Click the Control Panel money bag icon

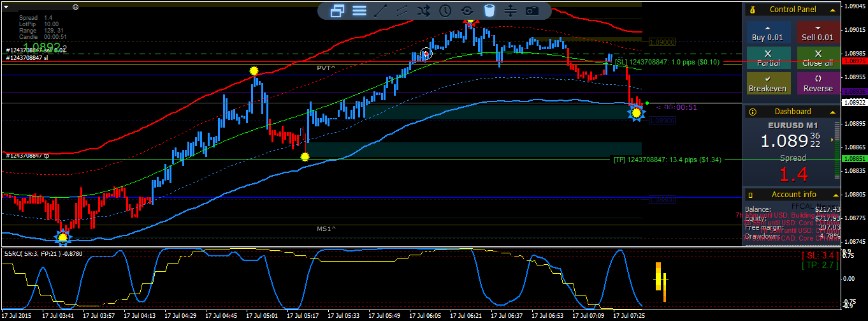752,10
